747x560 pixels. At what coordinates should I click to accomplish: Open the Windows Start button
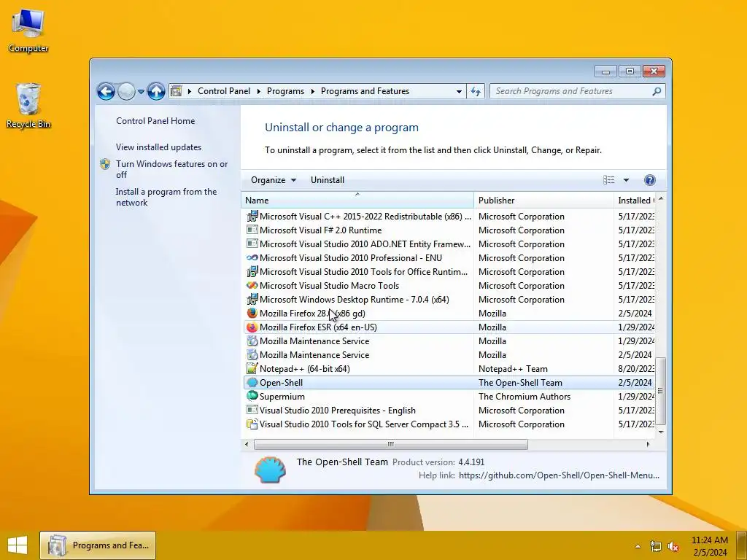click(x=18, y=545)
